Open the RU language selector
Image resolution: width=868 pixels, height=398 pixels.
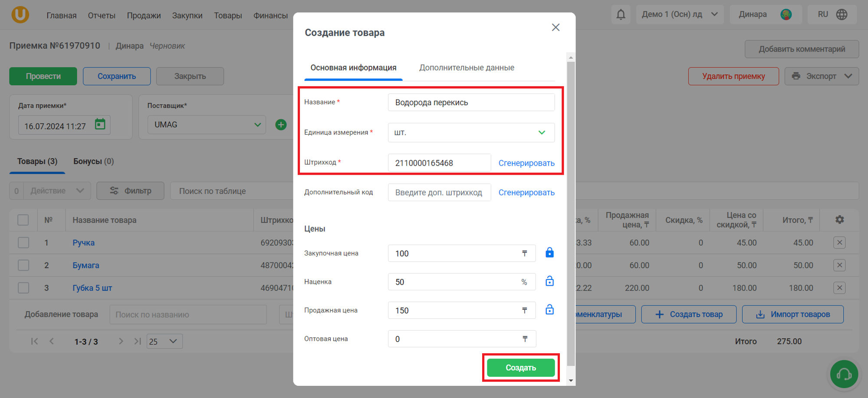click(832, 14)
